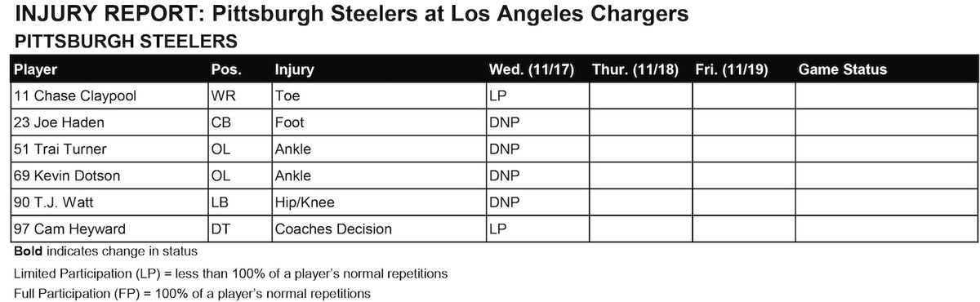This screenshot has width=980, height=302.
Task: Select the Player column header
Action: coord(36,69)
